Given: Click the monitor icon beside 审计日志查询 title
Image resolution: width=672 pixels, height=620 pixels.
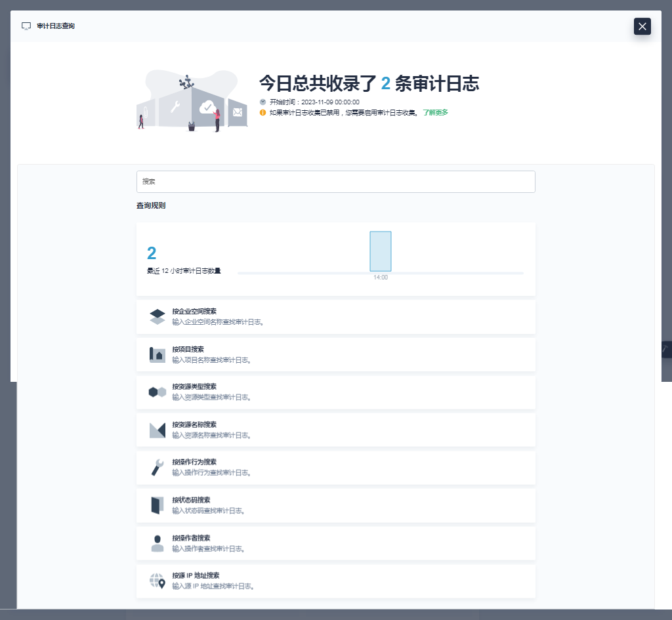Looking at the screenshot, I should [x=26, y=26].
